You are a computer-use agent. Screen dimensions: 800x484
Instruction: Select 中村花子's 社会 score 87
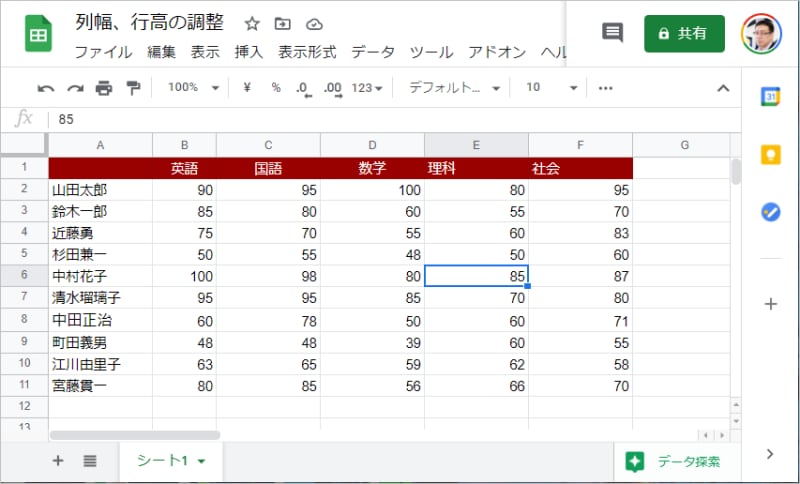click(x=581, y=276)
